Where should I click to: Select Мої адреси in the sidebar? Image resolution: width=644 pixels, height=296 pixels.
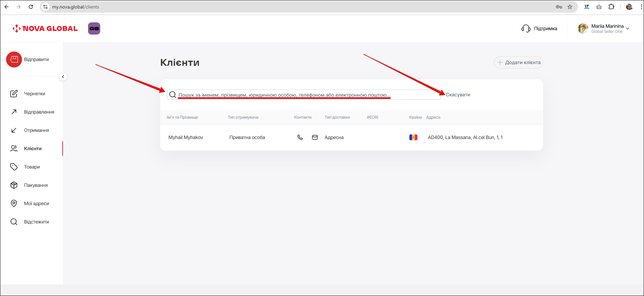point(36,203)
